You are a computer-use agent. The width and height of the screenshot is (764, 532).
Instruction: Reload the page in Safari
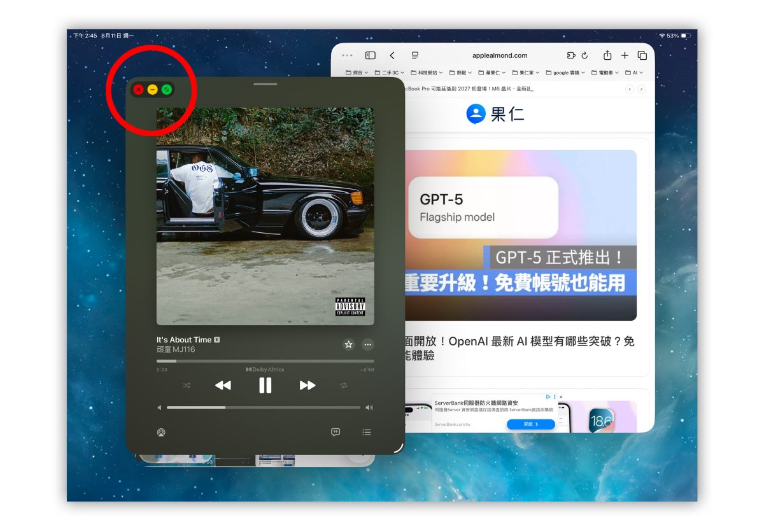click(x=584, y=55)
